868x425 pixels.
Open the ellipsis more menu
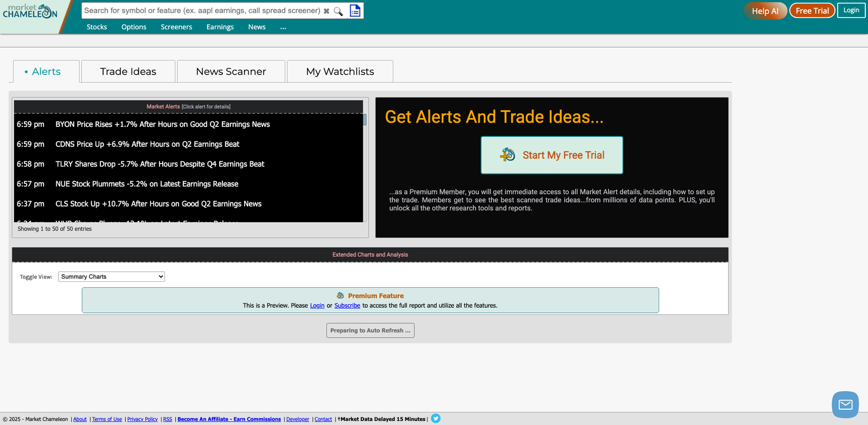pyautogui.click(x=283, y=27)
